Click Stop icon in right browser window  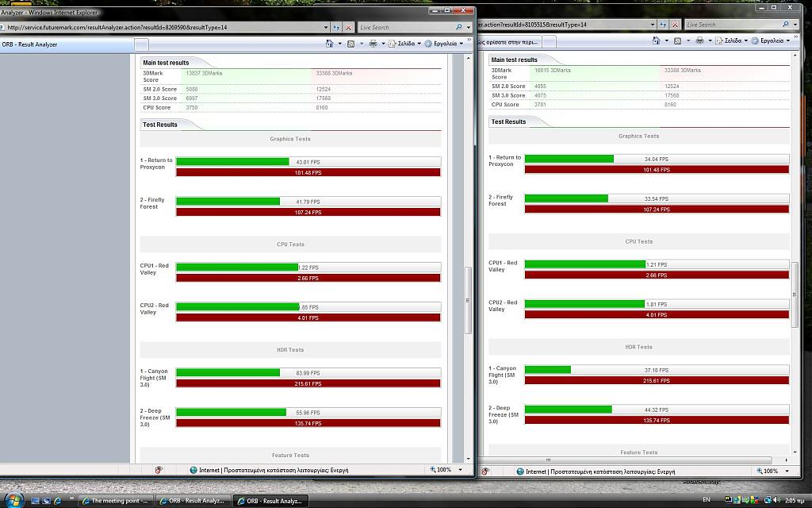[675, 25]
